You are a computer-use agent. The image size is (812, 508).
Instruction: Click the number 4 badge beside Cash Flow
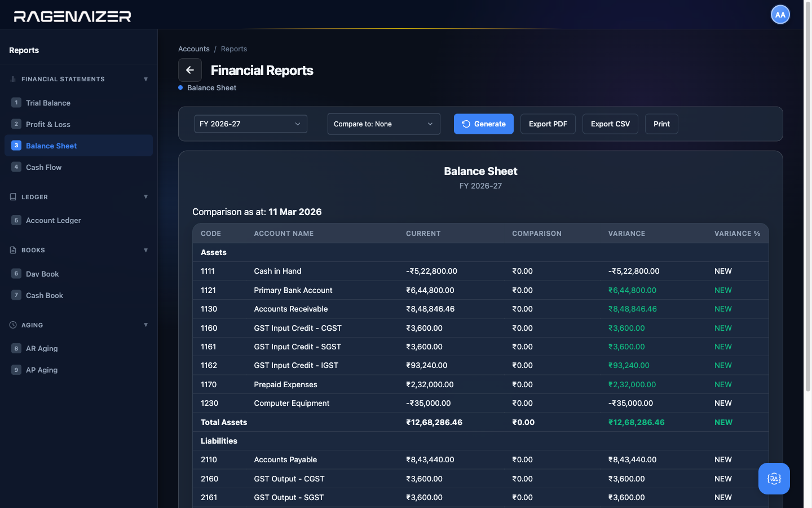click(x=16, y=167)
